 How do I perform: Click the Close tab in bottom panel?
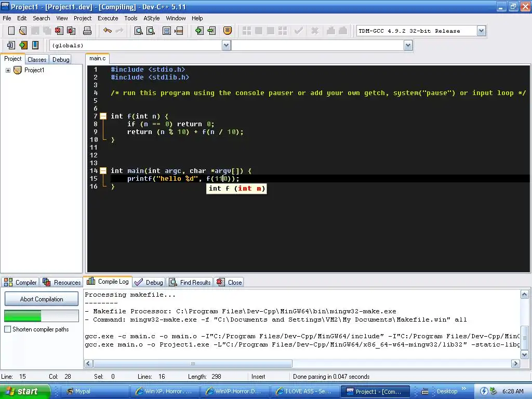click(229, 282)
